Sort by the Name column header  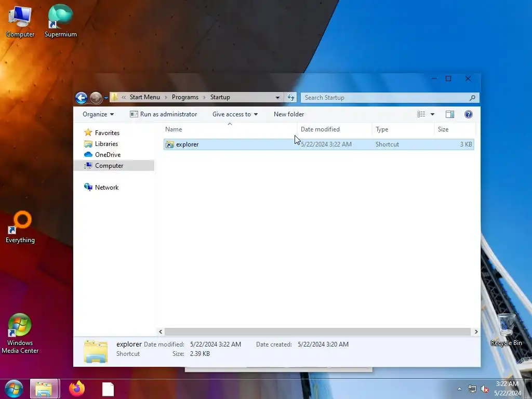[230, 129]
